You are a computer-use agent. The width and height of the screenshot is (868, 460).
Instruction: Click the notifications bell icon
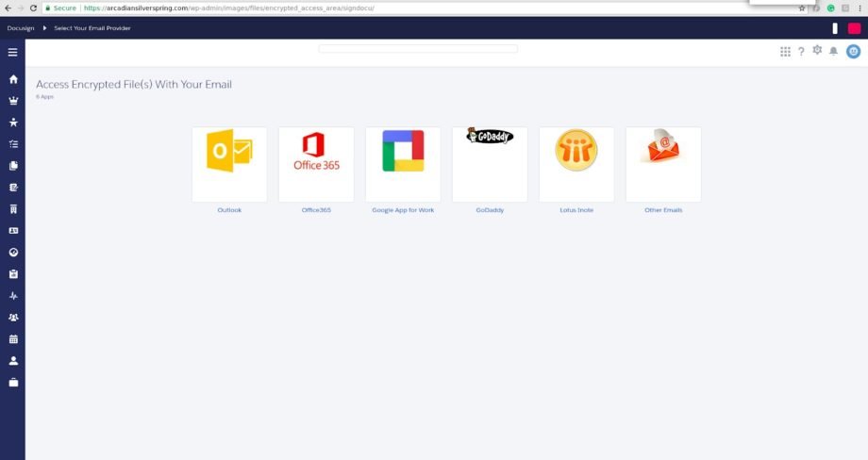[x=833, y=52]
